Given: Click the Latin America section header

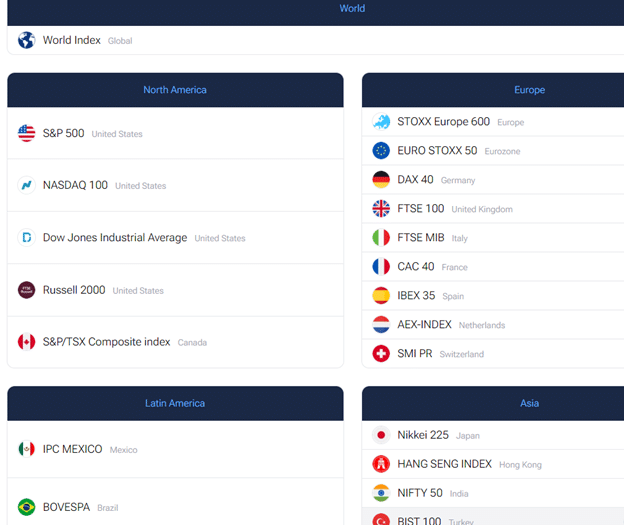Looking at the screenshot, I should coord(175,403).
